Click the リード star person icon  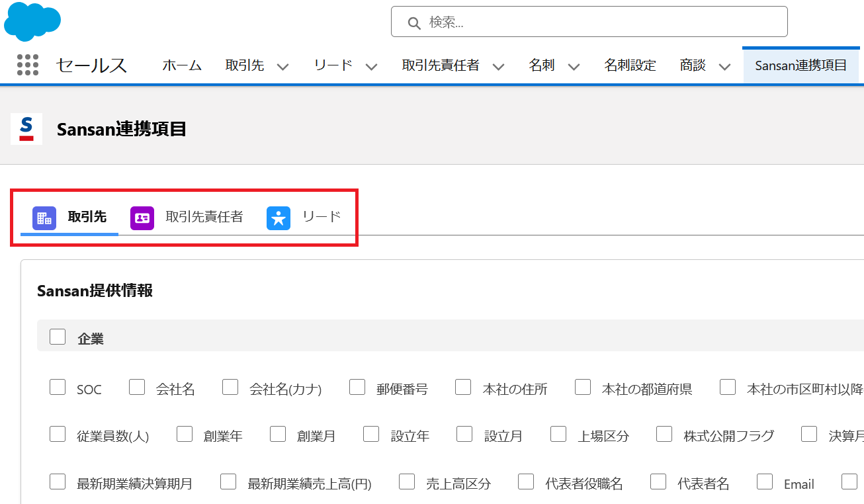point(279,218)
